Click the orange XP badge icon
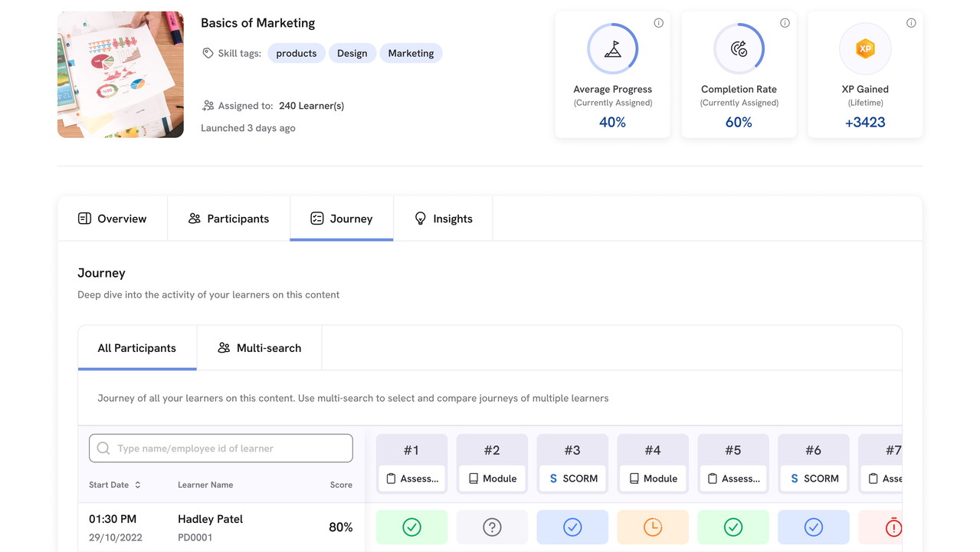980x552 pixels. (865, 49)
